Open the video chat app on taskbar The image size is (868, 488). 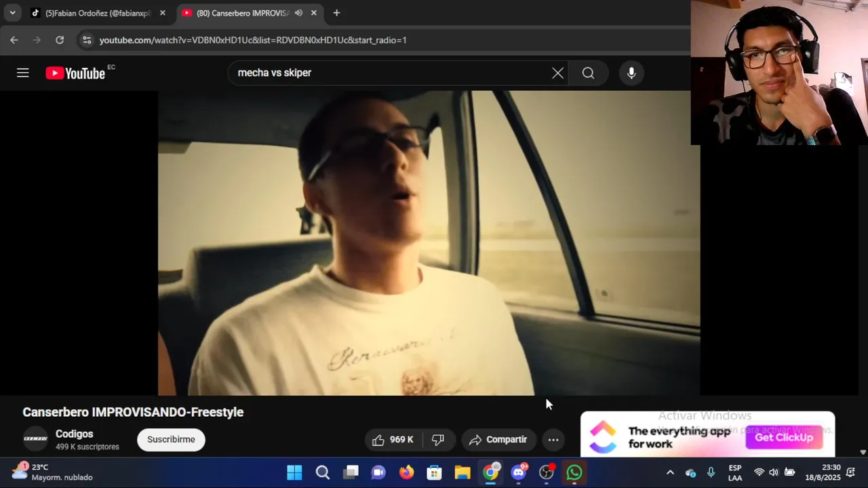378,472
